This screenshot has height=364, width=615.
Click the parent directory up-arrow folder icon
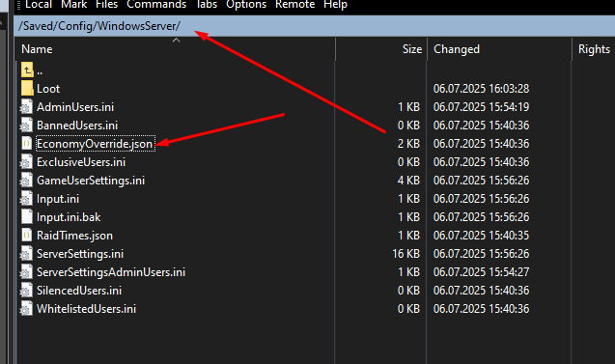[x=27, y=70]
